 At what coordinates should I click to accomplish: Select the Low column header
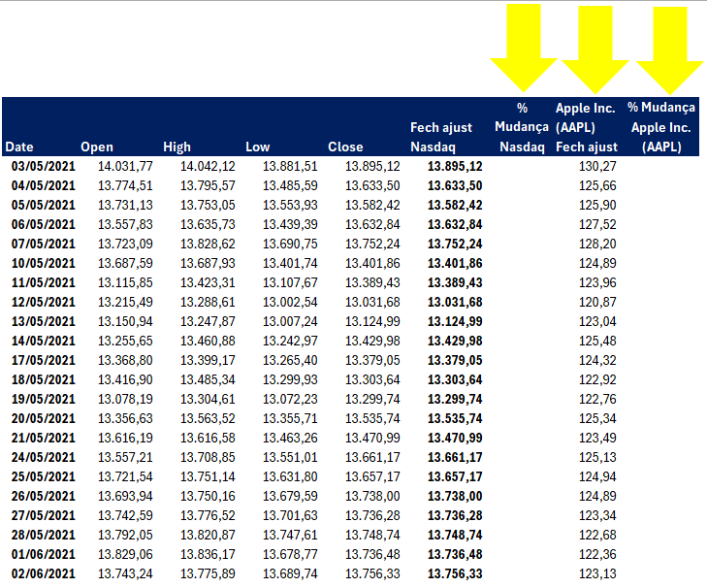point(257,147)
